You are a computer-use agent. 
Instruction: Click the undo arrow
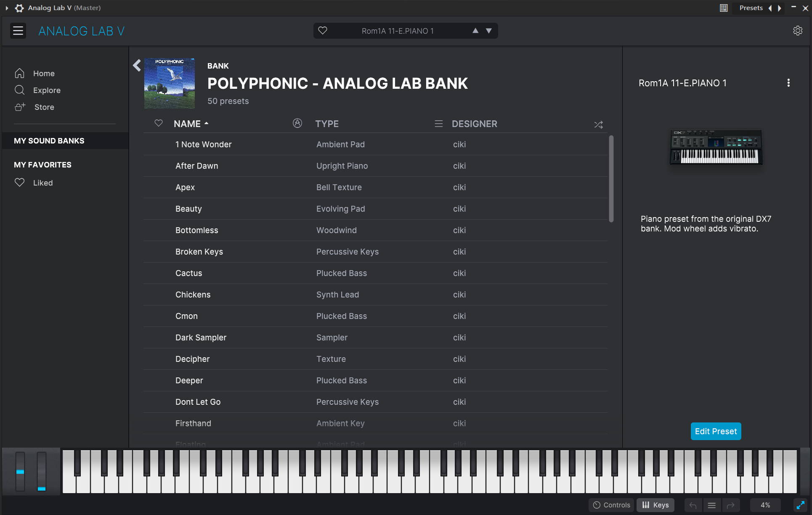[x=693, y=505]
